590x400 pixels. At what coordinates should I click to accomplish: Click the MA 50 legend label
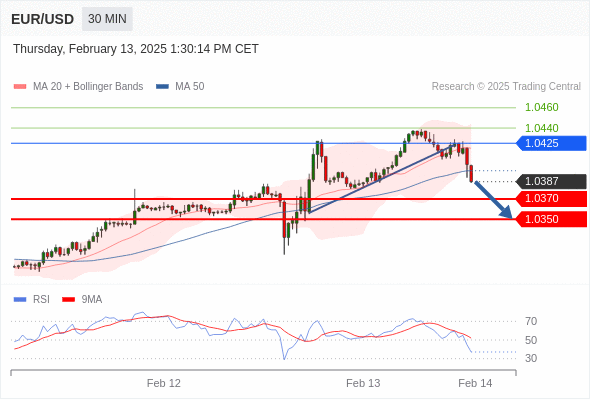click(190, 87)
